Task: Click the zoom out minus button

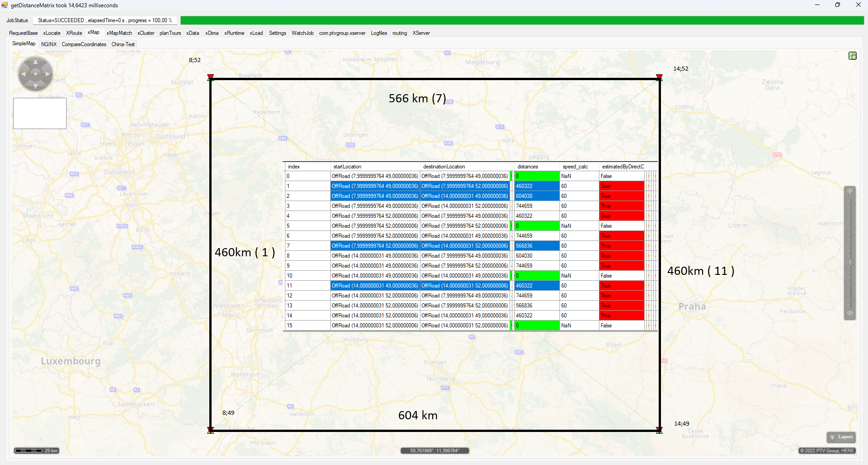Action: 850,313
